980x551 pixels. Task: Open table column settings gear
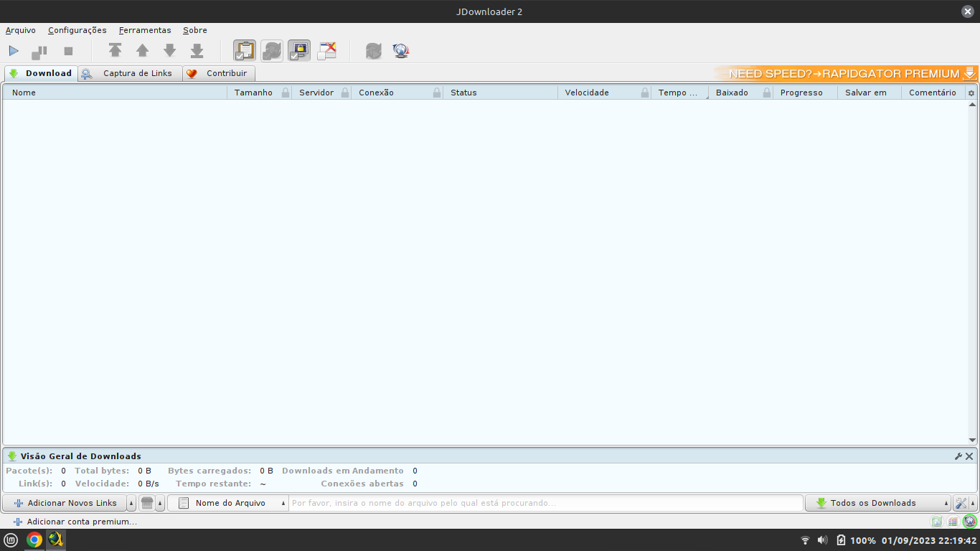[971, 93]
